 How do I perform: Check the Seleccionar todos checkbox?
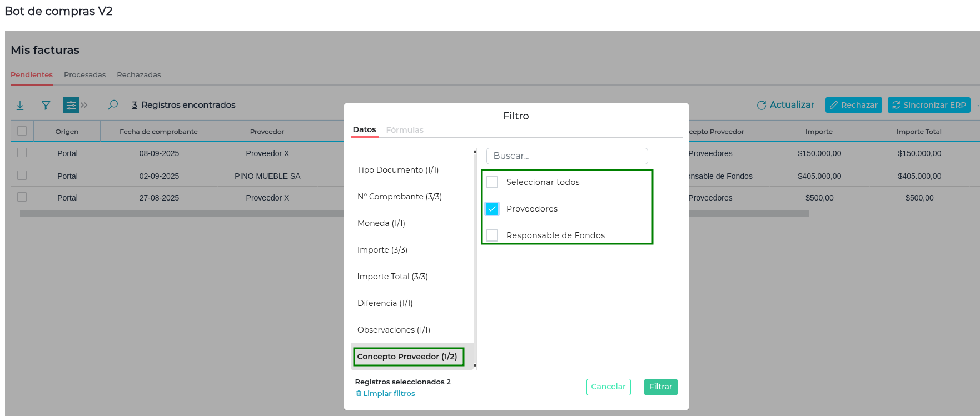(x=492, y=182)
